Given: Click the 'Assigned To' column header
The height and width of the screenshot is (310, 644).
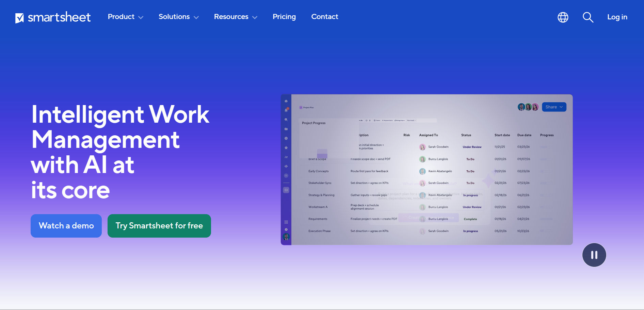Looking at the screenshot, I should point(429,135).
